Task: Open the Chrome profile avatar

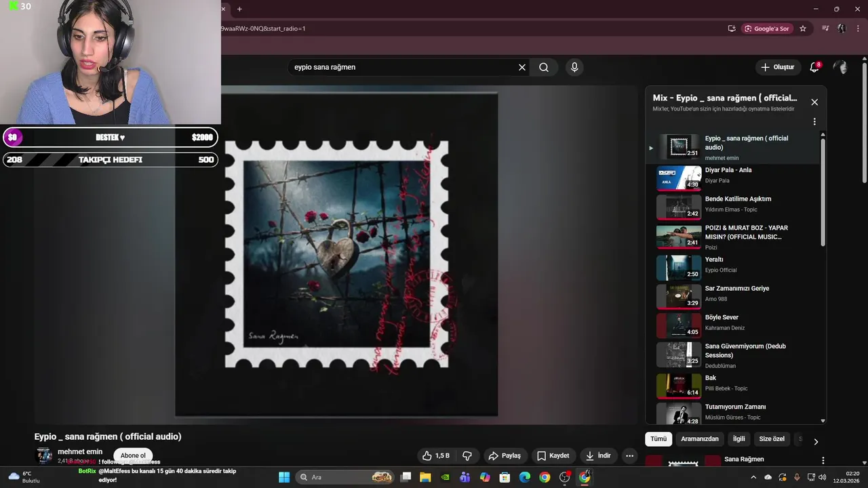Action: click(842, 28)
